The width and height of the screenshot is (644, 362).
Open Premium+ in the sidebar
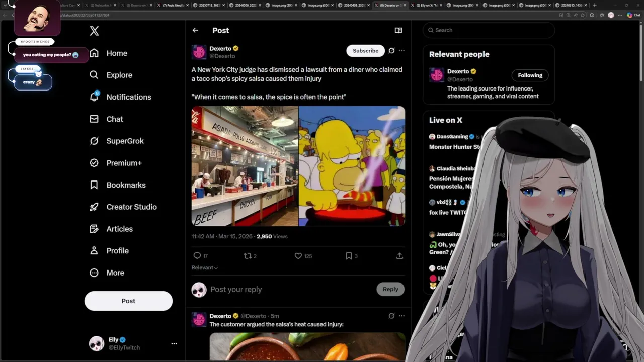point(115,163)
